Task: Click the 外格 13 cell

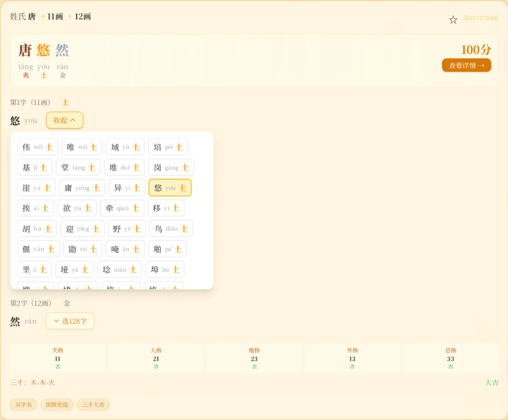Action: click(352, 358)
